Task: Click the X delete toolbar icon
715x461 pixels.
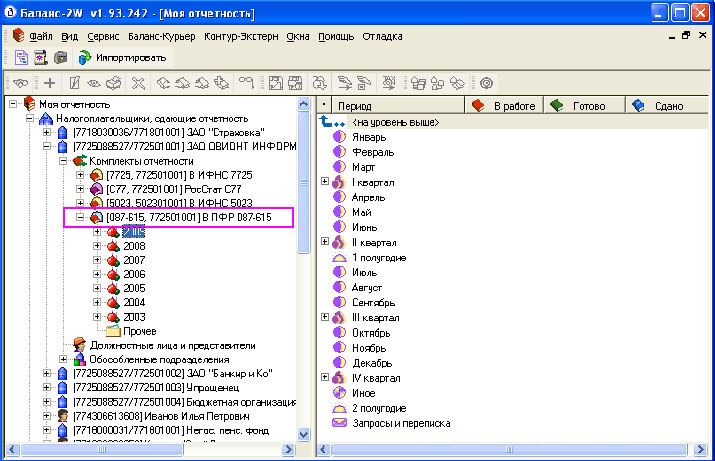Action: point(138,83)
